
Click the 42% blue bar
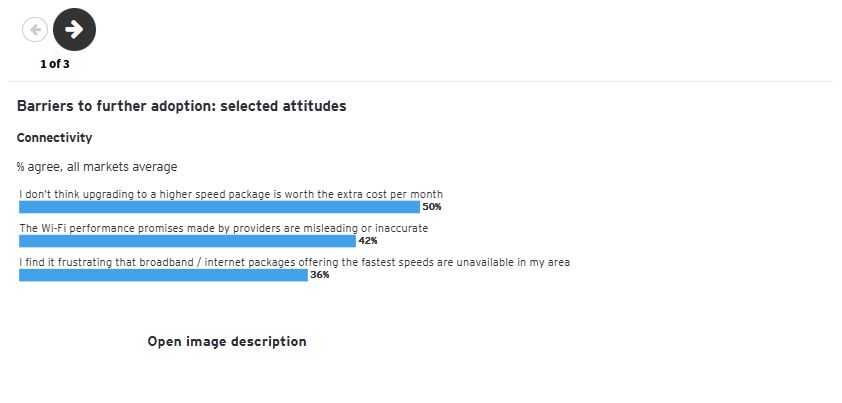187,241
